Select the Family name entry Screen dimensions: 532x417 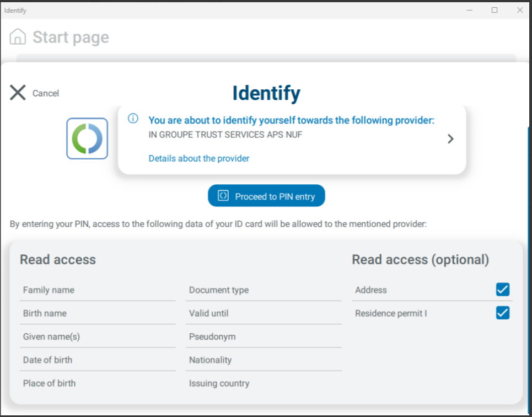pos(49,290)
